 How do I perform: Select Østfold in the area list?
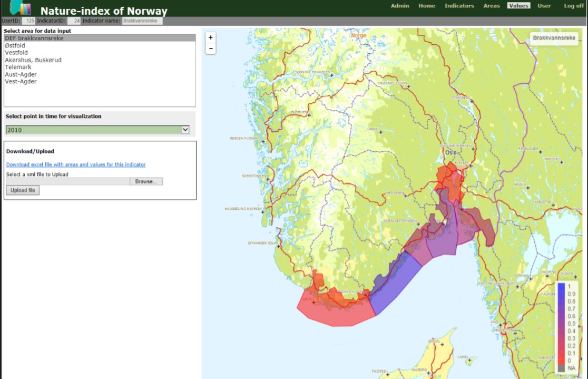15,46
